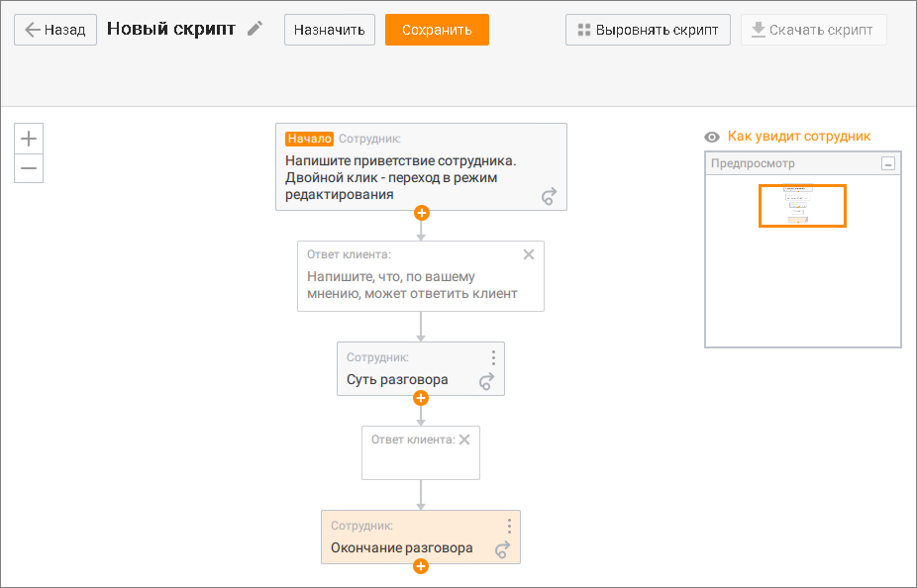Click the orange Начало label
917x588 pixels.
[309, 139]
